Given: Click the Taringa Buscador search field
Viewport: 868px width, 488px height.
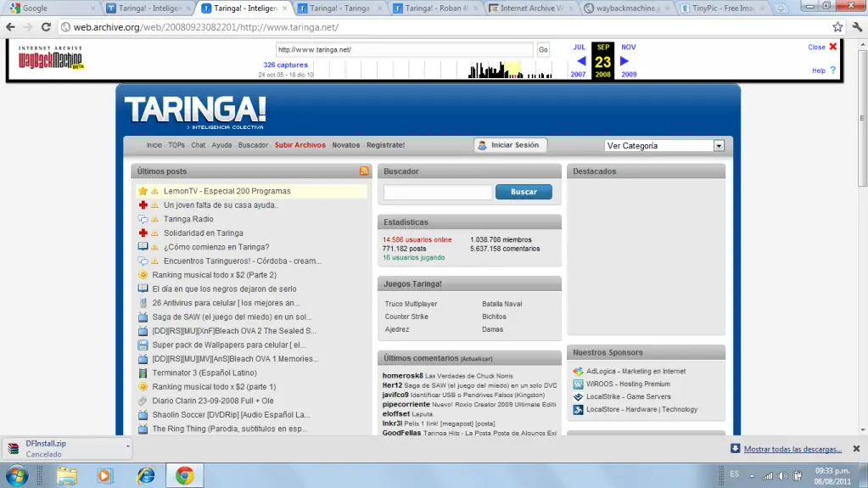Looking at the screenshot, I should [437, 192].
